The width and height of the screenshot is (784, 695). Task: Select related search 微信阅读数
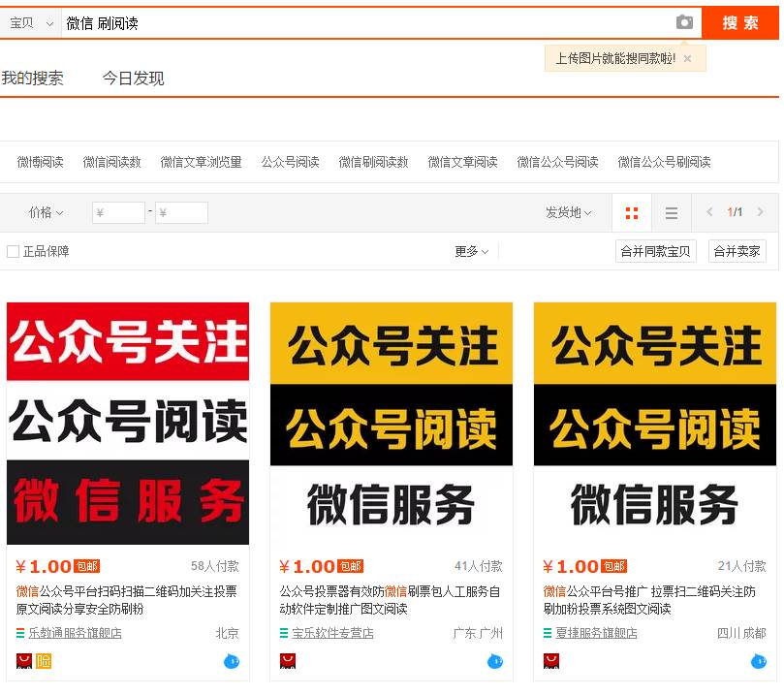click(112, 162)
